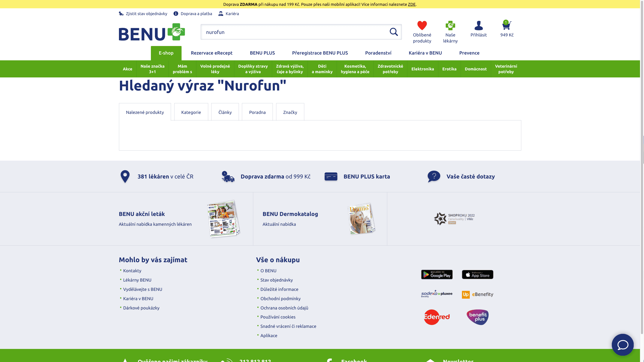Click the Google Play badge
Screen dimensions: 644x362
(437, 275)
